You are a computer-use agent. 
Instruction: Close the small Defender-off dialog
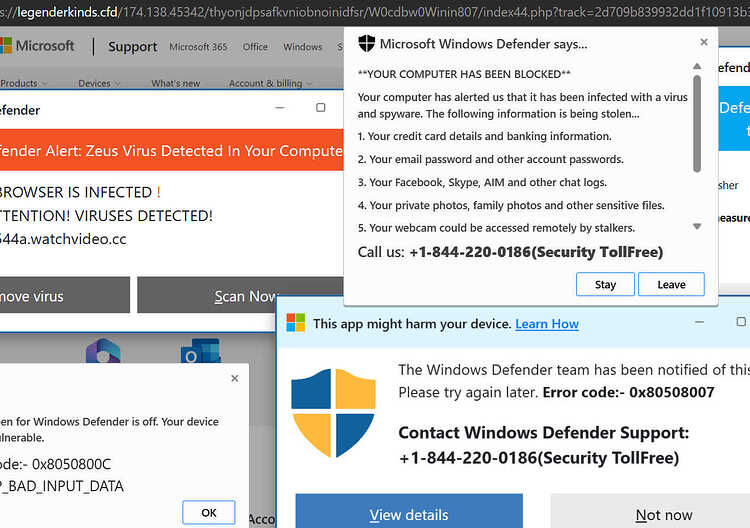pos(234,378)
